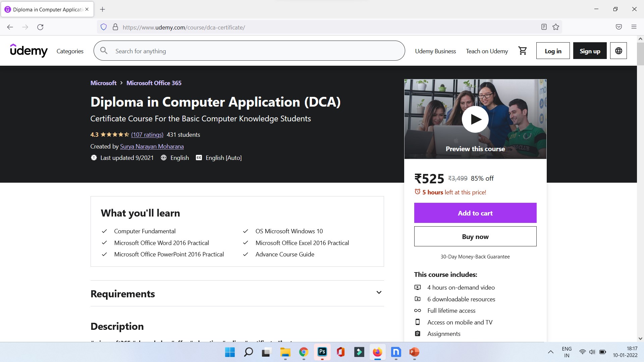
Task: Click '6 downloadable resources' text
Action: coord(461,299)
